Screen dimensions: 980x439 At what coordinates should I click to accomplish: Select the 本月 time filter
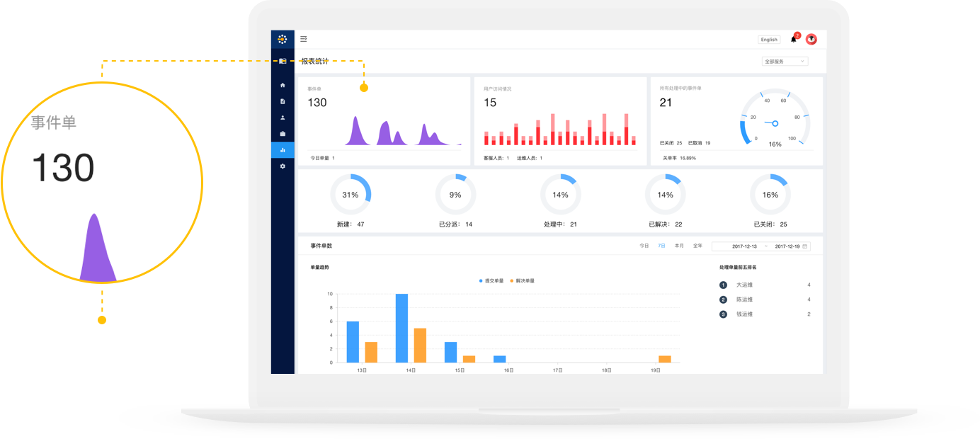[x=679, y=246]
